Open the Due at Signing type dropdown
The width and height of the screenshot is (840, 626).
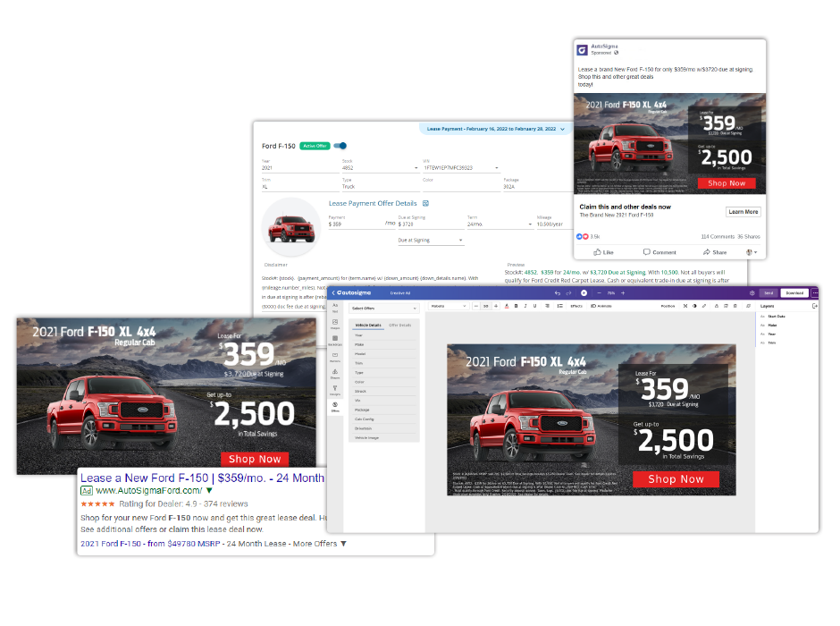point(431,240)
